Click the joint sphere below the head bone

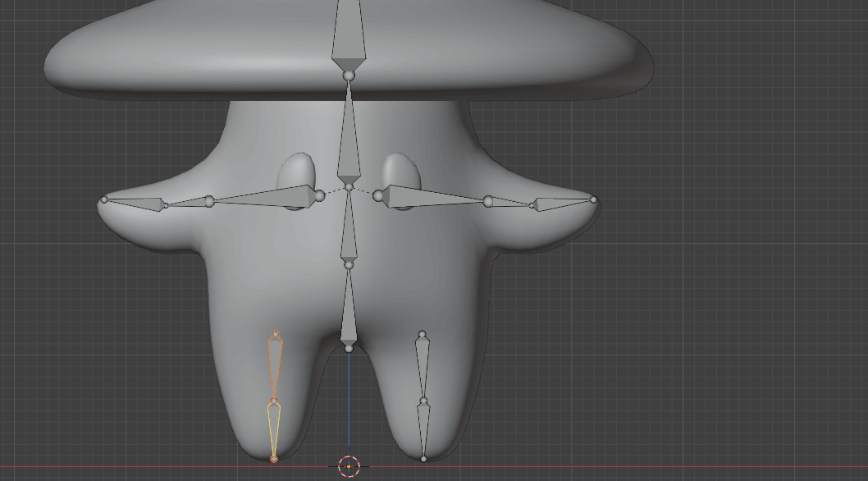348,76
